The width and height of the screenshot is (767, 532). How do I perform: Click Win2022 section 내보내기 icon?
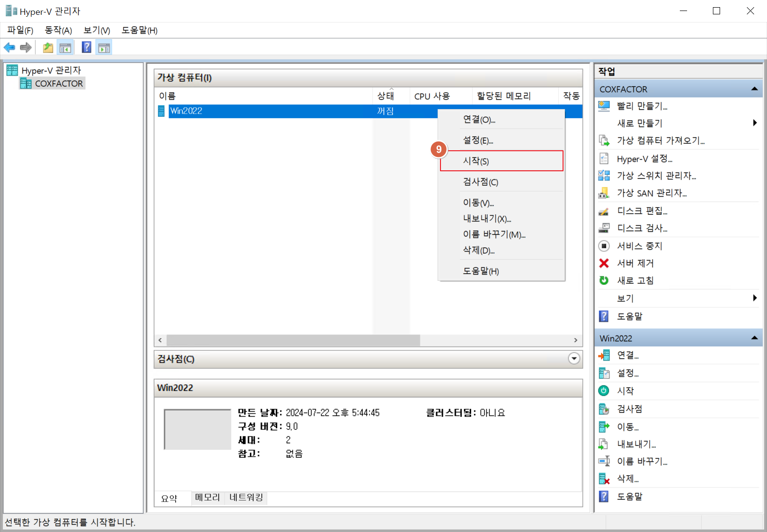click(x=604, y=444)
